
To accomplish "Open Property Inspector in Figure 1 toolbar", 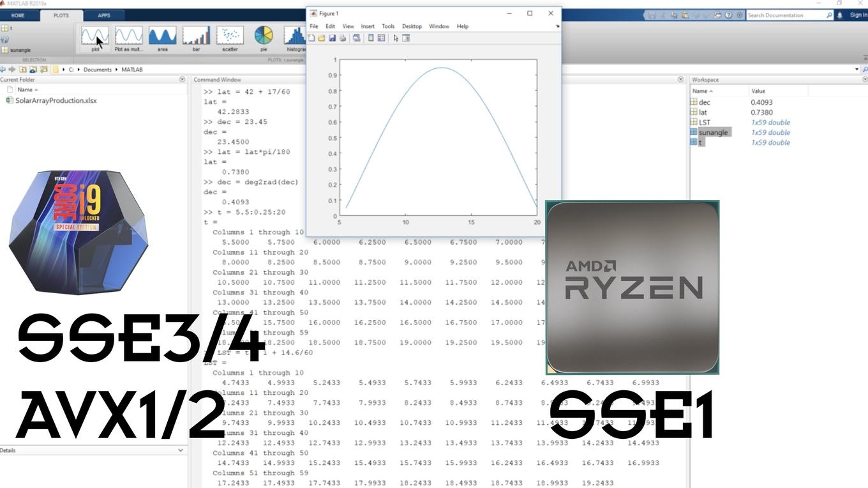I will [x=406, y=38].
